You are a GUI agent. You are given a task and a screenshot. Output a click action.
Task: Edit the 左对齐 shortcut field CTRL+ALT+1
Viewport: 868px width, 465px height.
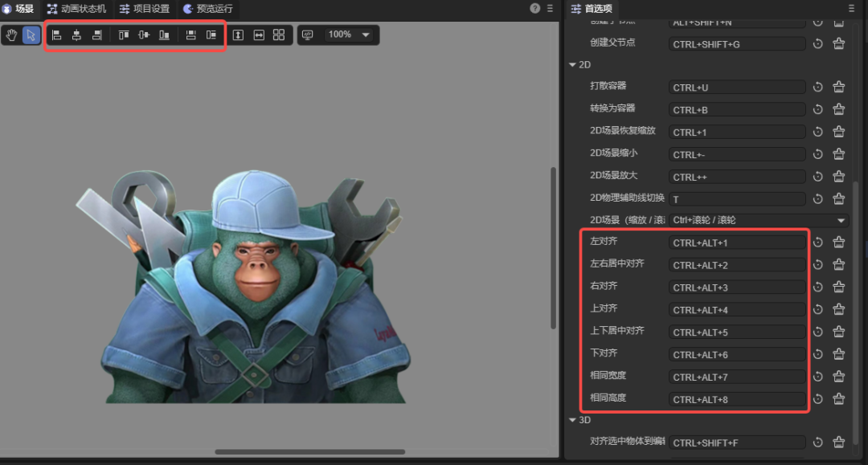tap(737, 243)
